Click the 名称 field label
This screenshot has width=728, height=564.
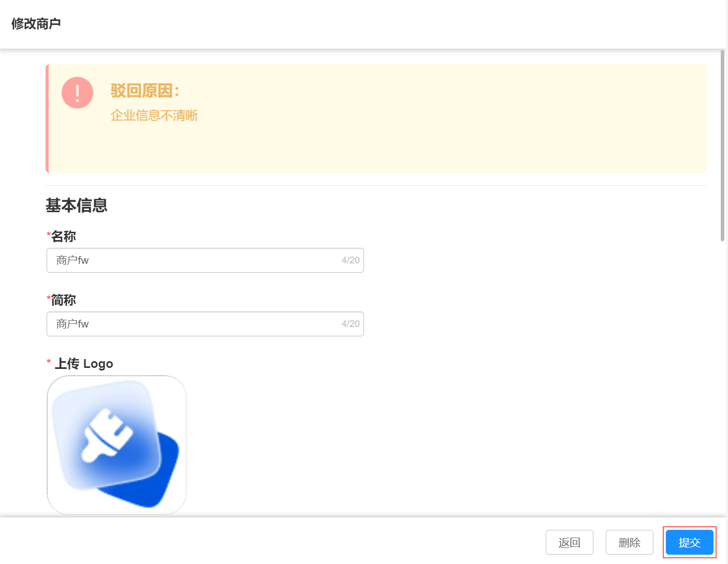pyautogui.click(x=63, y=236)
